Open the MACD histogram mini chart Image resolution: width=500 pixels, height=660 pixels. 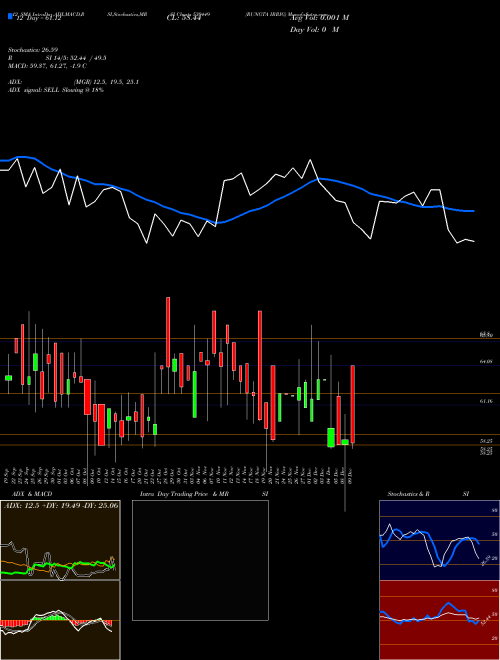[x=60, y=620]
